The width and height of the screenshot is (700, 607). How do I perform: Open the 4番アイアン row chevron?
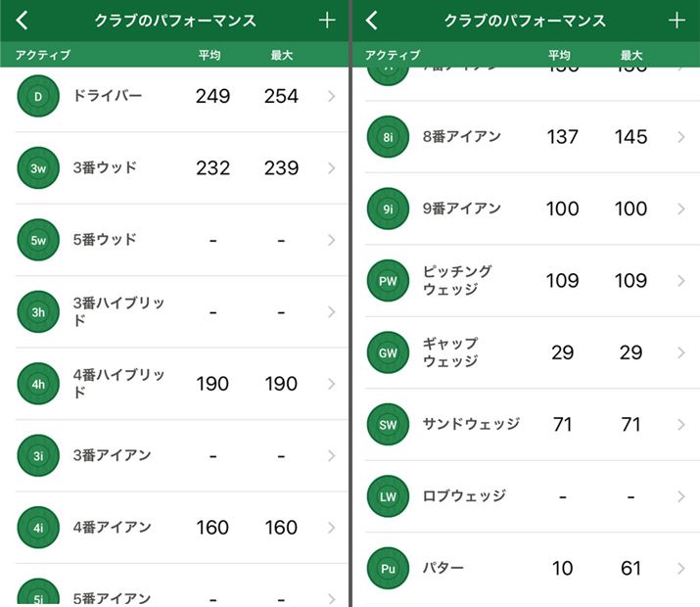331,528
